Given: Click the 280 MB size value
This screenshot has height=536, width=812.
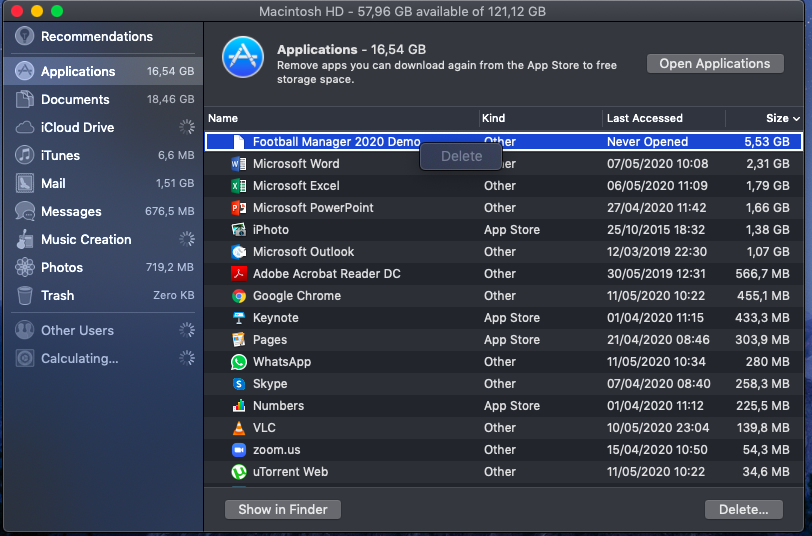Looking at the screenshot, I should coord(767,361).
